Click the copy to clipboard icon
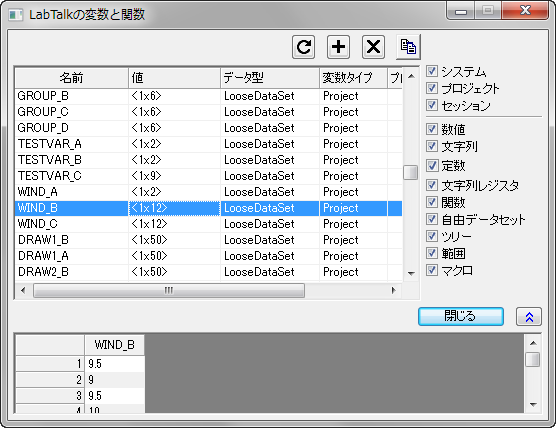 [408, 47]
